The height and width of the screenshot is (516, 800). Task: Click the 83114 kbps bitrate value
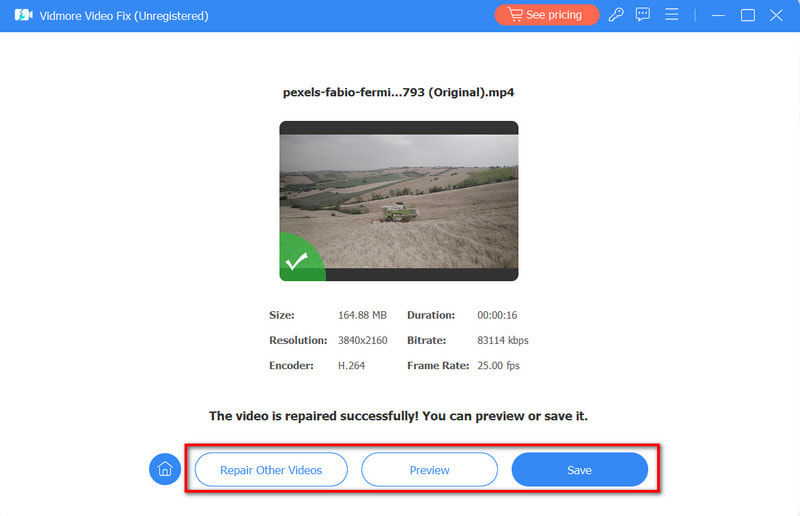(x=502, y=340)
